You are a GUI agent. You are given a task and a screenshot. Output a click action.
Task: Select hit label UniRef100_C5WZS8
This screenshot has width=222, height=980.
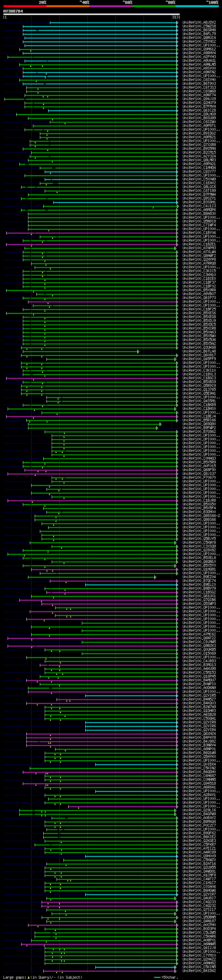point(199,26)
